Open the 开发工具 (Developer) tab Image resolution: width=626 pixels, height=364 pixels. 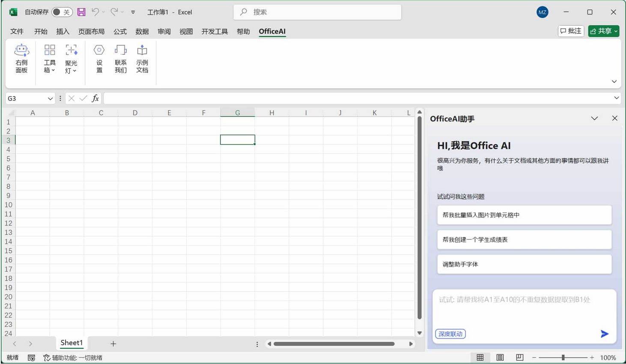point(215,31)
